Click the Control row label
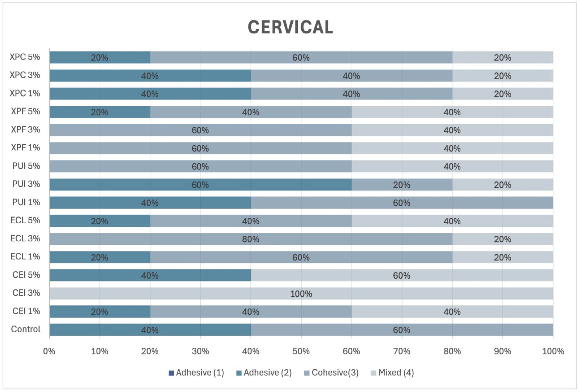 click(x=25, y=329)
